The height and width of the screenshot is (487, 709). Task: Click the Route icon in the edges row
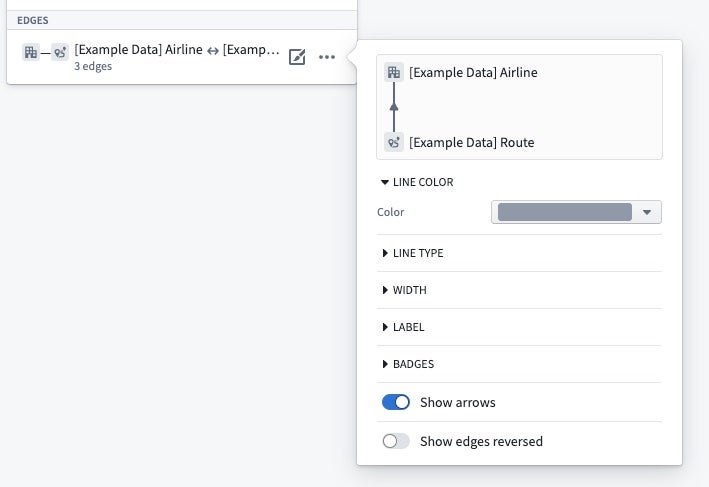(x=60, y=52)
